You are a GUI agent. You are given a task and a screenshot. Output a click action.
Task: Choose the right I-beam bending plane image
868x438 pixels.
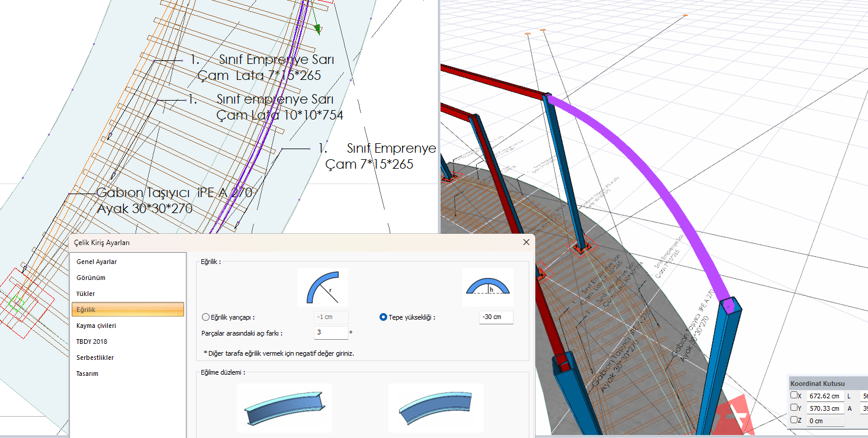436,408
